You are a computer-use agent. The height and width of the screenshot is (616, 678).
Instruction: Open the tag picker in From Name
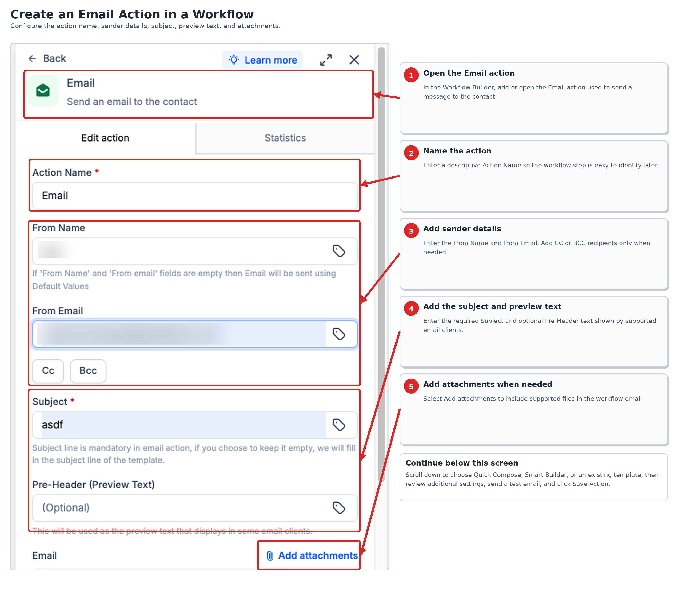point(339,251)
